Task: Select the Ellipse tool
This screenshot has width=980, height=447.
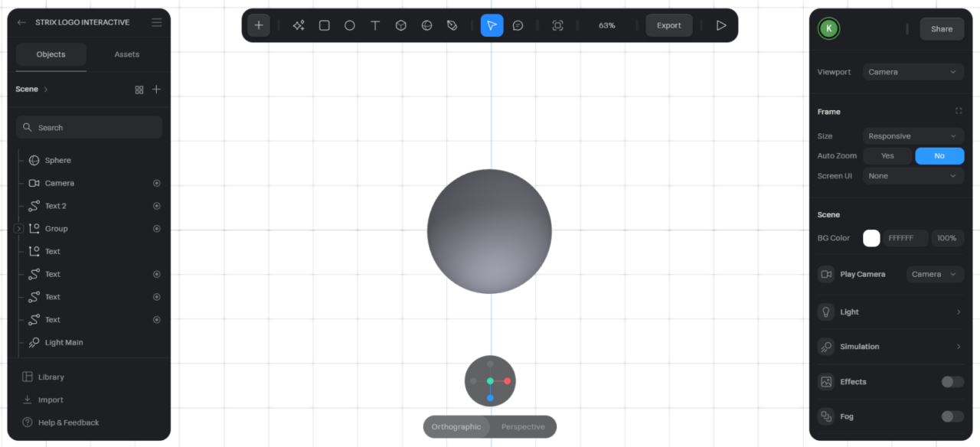Action: pyautogui.click(x=350, y=25)
